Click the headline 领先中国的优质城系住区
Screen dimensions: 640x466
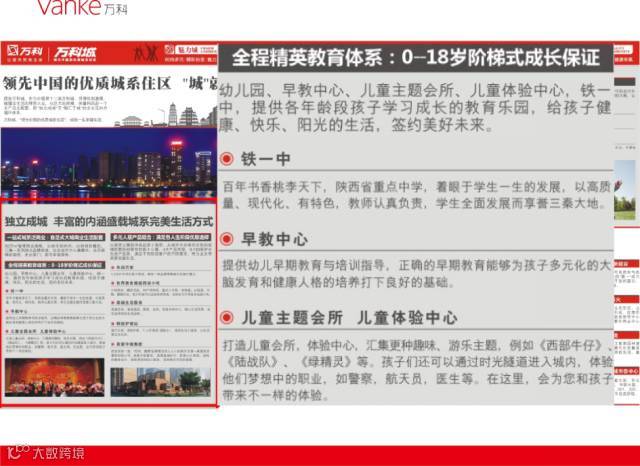point(87,84)
